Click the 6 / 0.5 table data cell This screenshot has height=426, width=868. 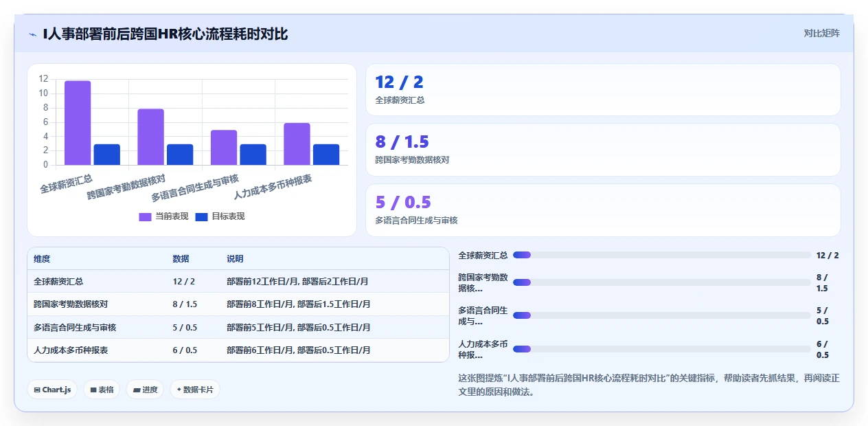pos(185,350)
